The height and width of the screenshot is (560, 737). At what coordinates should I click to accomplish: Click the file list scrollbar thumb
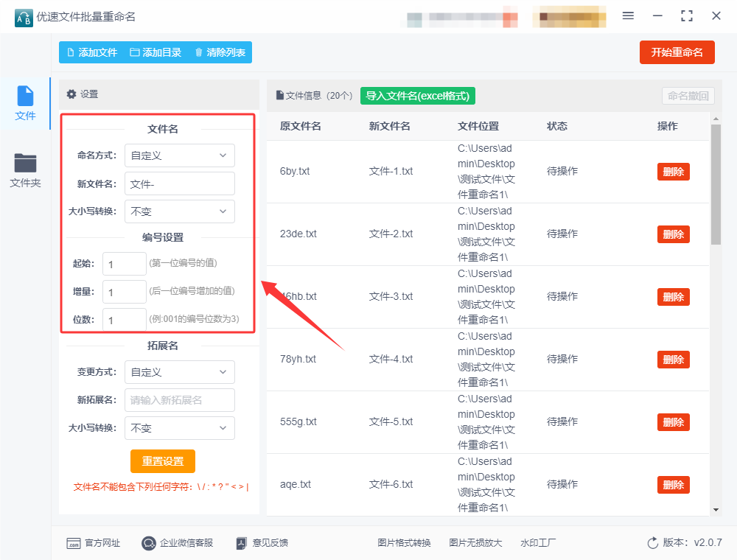click(716, 184)
